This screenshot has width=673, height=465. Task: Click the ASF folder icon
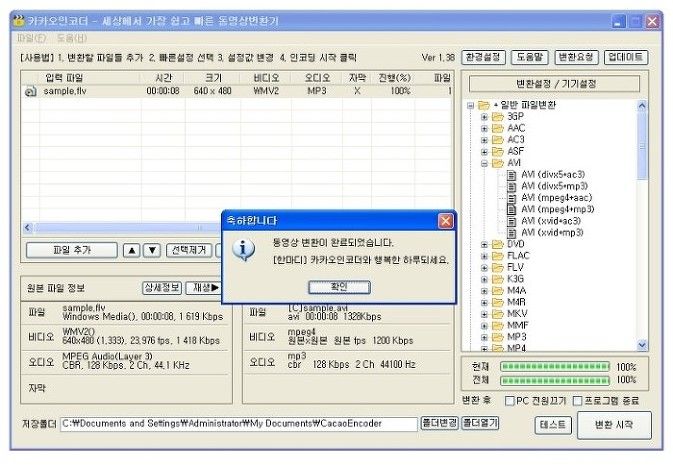[x=497, y=152]
